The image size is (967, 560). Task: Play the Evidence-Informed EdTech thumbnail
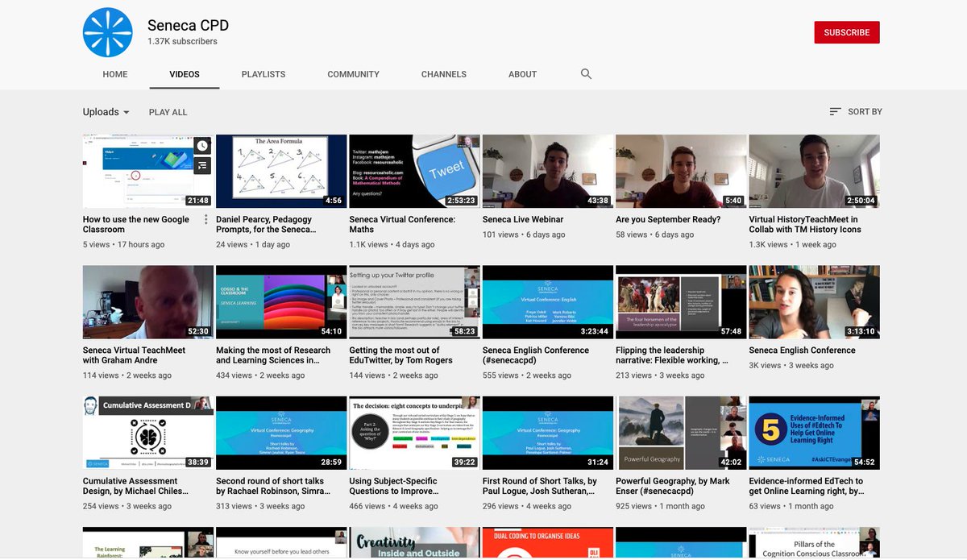(815, 433)
